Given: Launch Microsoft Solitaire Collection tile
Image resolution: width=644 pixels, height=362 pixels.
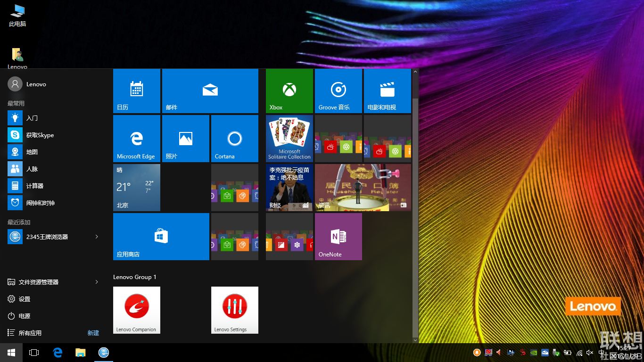Looking at the screenshot, I should pyautogui.click(x=289, y=139).
